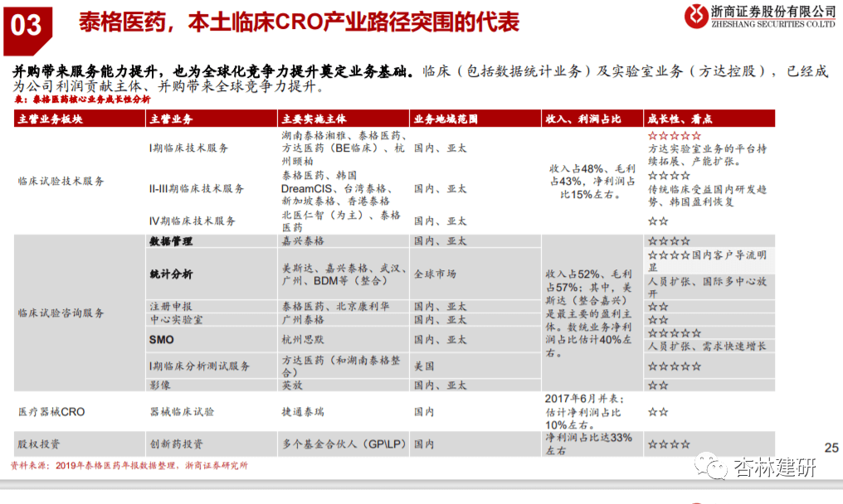Click the word "DreamCIS" in the table
843x504 pixels.
point(306,189)
